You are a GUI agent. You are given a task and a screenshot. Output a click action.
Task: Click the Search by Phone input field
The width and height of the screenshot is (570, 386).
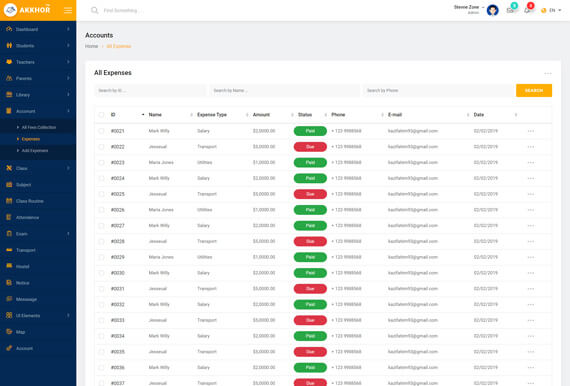point(439,91)
